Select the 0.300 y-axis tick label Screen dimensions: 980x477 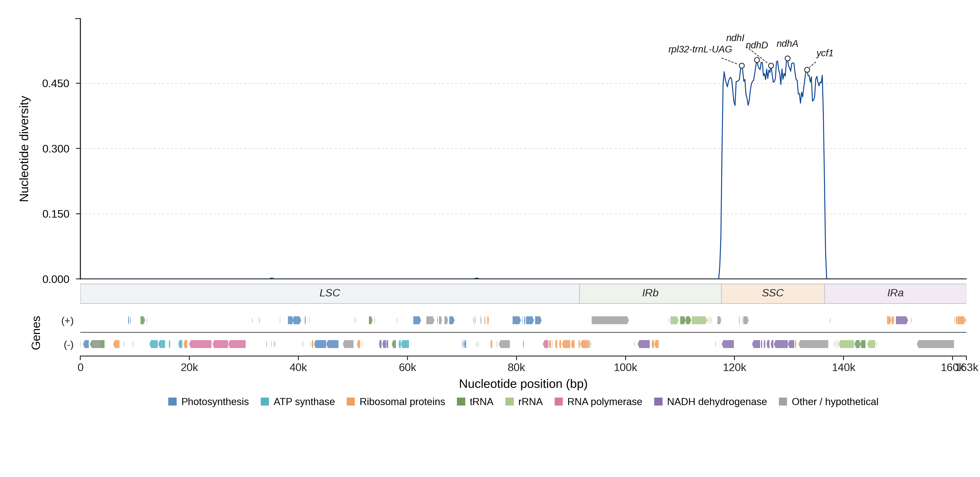coord(56,149)
